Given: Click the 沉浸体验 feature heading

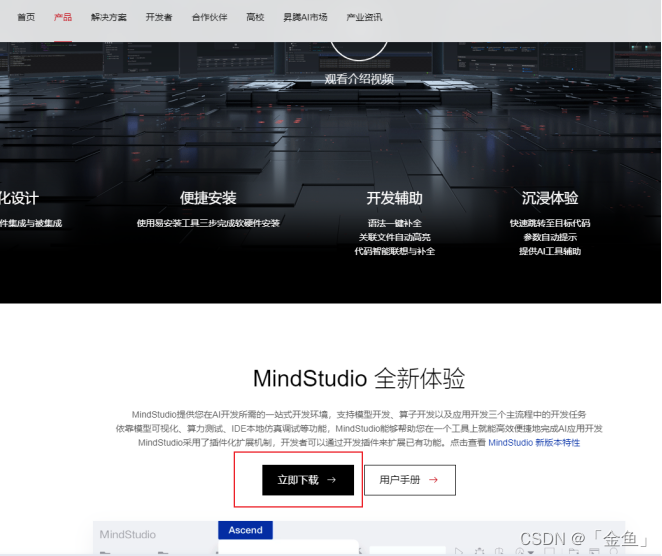Looking at the screenshot, I should [550, 198].
